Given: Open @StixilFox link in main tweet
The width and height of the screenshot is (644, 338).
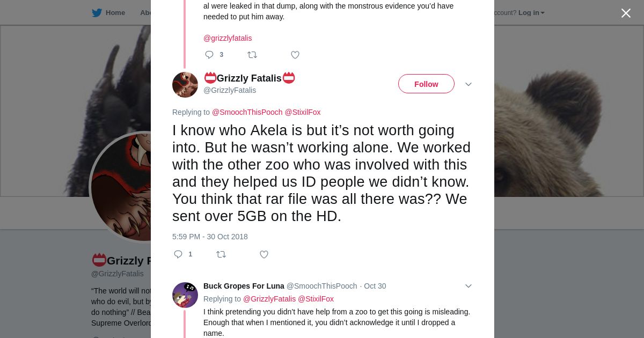Looking at the screenshot, I should coord(303,112).
